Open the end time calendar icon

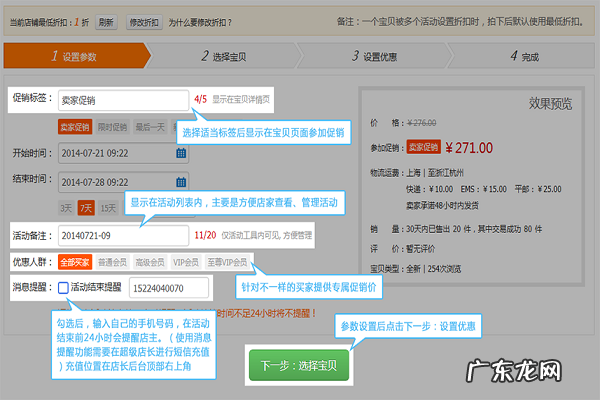pyautogui.click(x=181, y=182)
